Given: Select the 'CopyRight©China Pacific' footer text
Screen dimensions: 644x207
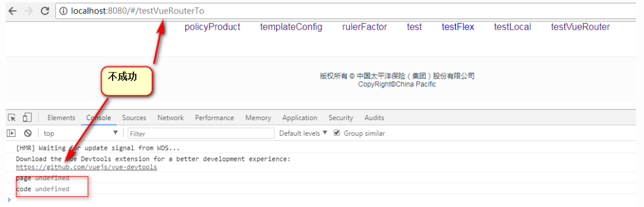Looking at the screenshot, I should point(397,84).
